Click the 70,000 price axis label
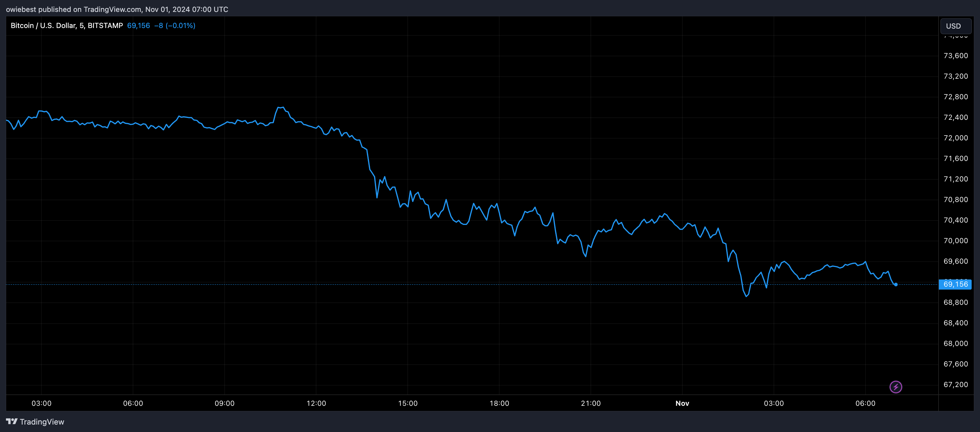 [956, 240]
